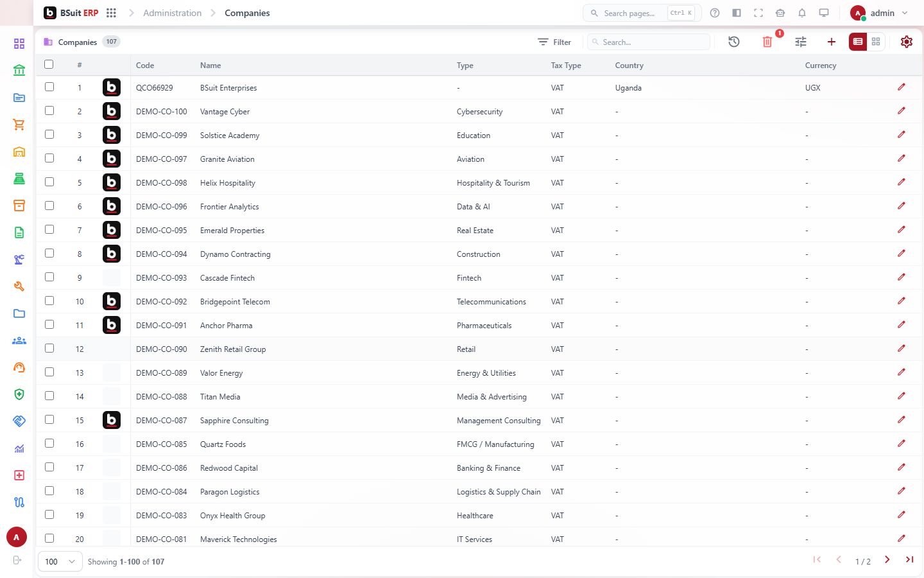Go to the next page
Image resolution: width=924 pixels, height=578 pixels.
pos(887,560)
